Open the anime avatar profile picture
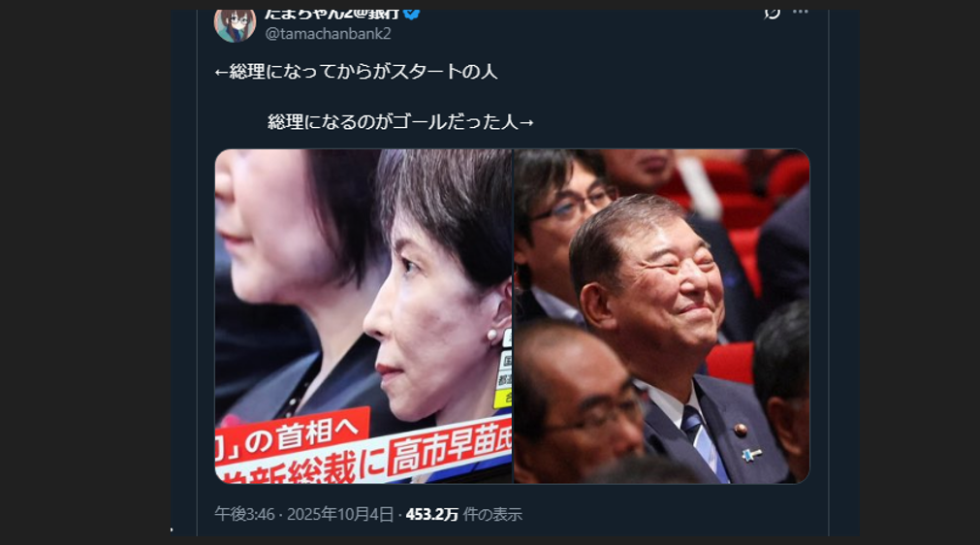Viewport: 980px width, 545px height. click(235, 24)
